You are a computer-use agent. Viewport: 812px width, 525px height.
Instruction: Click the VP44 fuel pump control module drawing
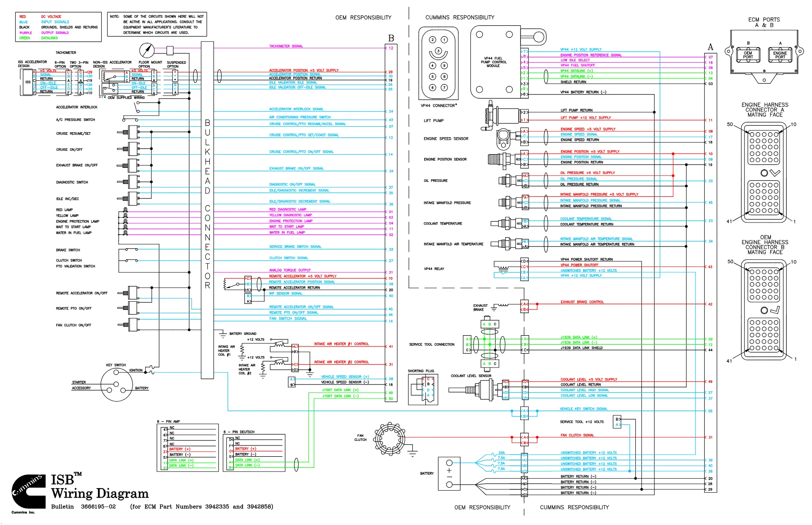495,62
